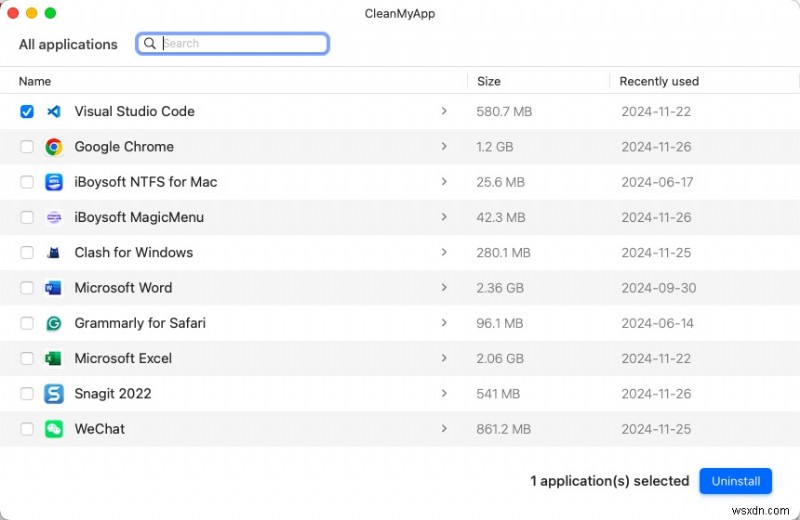
Task: Expand Microsoft Excel row chevron
Action: [x=444, y=358]
